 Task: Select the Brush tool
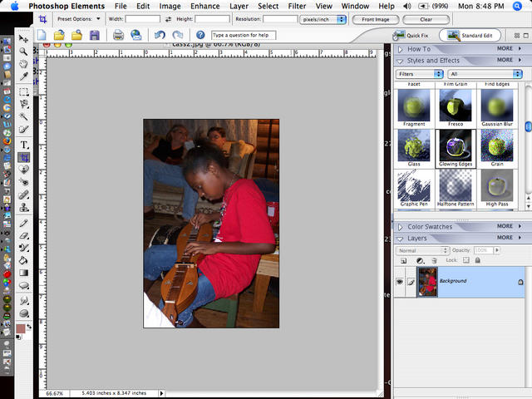[23, 248]
